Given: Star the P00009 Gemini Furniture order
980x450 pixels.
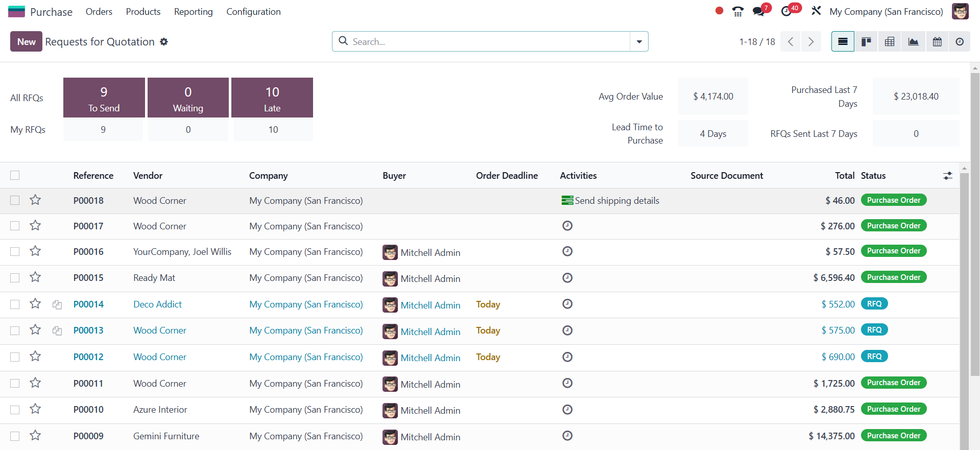Looking at the screenshot, I should click(35, 436).
